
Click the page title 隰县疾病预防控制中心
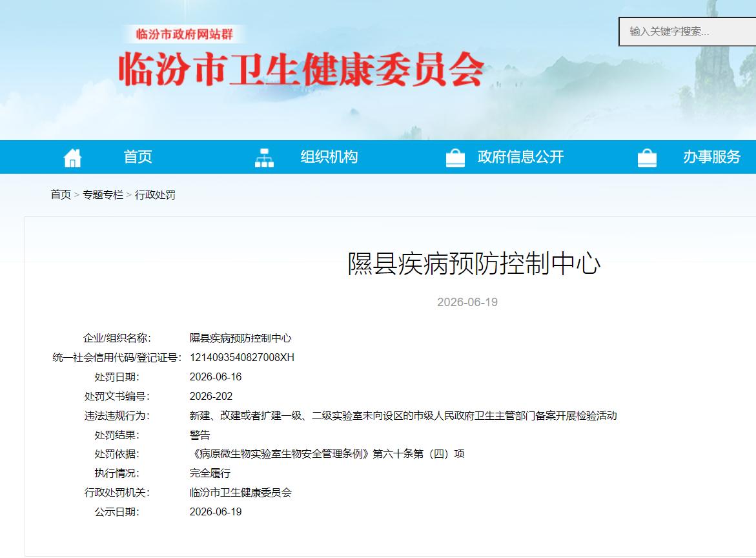[474, 263]
